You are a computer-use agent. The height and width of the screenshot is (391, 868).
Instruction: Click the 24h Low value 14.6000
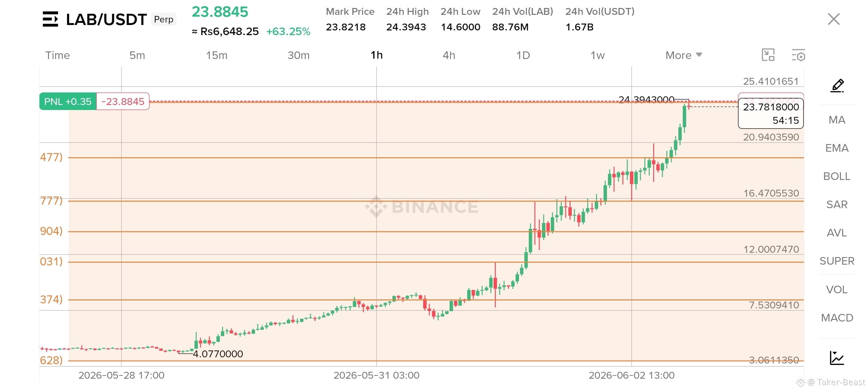point(460,27)
